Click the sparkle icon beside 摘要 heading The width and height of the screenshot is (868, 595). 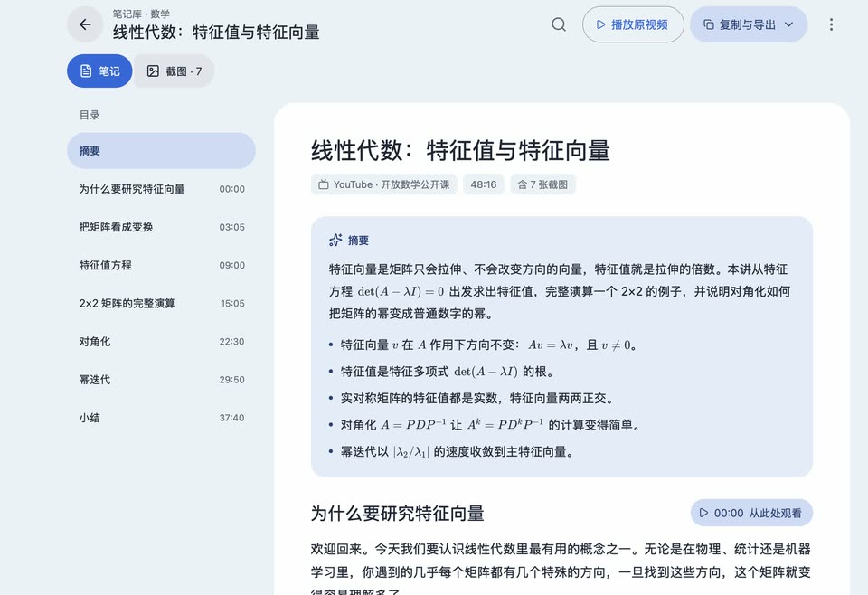pos(335,241)
